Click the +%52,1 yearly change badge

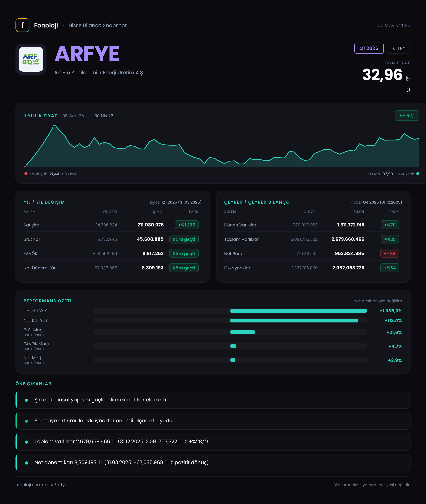[x=407, y=116]
